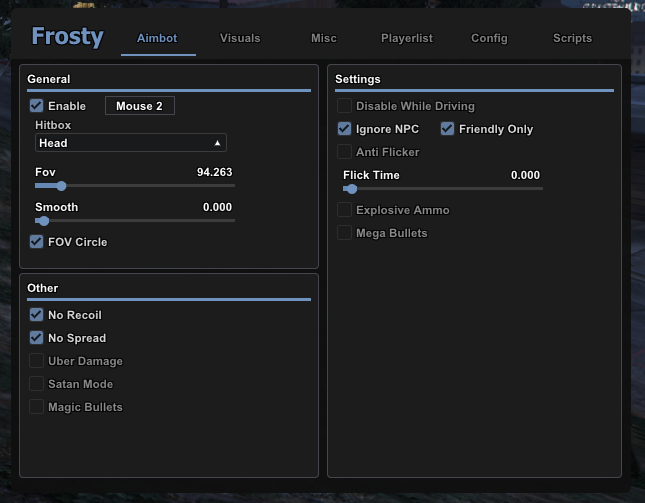Check the Disable While Driving option
This screenshot has height=503, width=645.
[344, 106]
